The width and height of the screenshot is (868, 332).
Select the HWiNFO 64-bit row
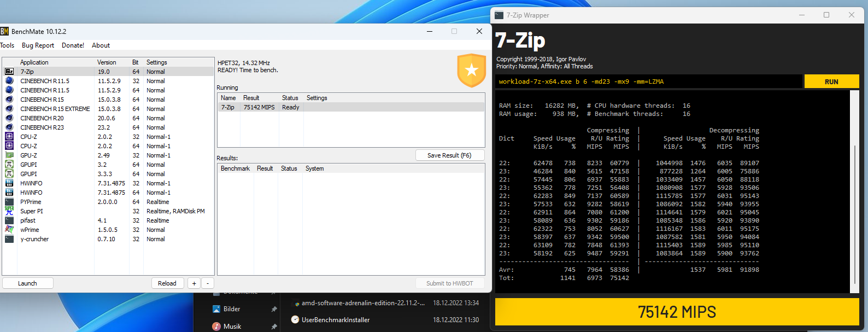coord(108,193)
